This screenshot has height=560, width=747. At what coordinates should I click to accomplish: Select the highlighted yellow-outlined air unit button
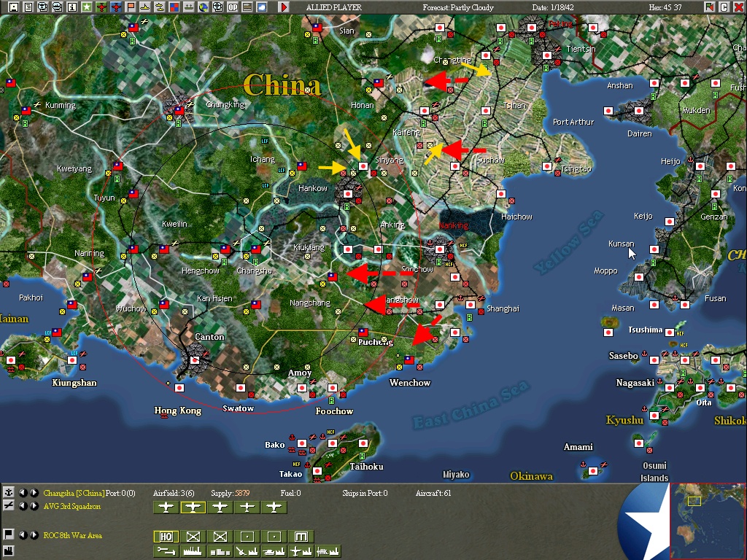193,507
